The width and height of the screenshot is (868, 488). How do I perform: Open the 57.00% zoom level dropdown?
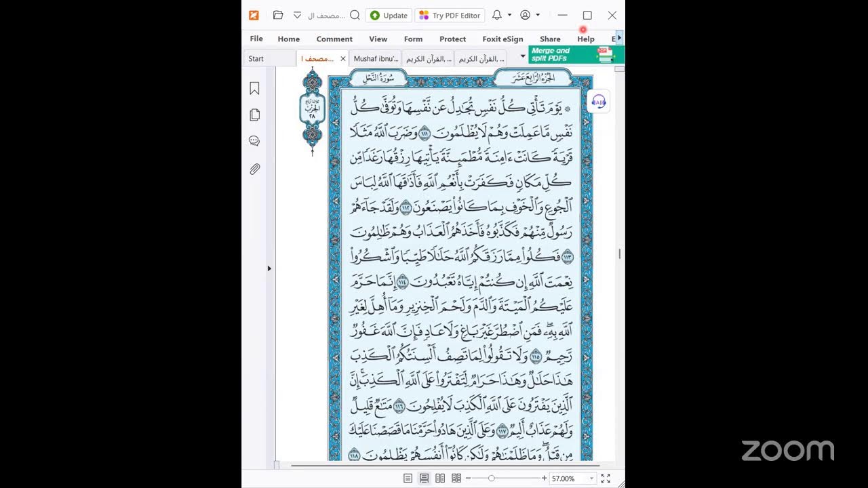click(591, 478)
